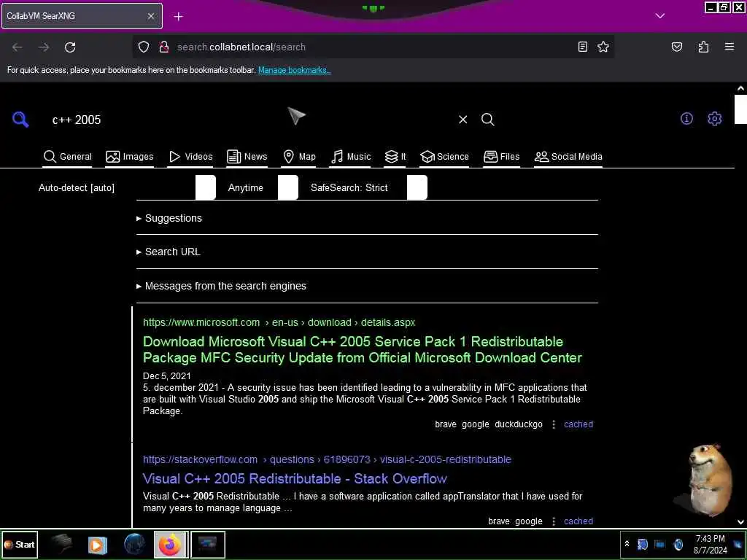Switch to Images category
This screenshot has width=747, height=560.
click(x=130, y=157)
